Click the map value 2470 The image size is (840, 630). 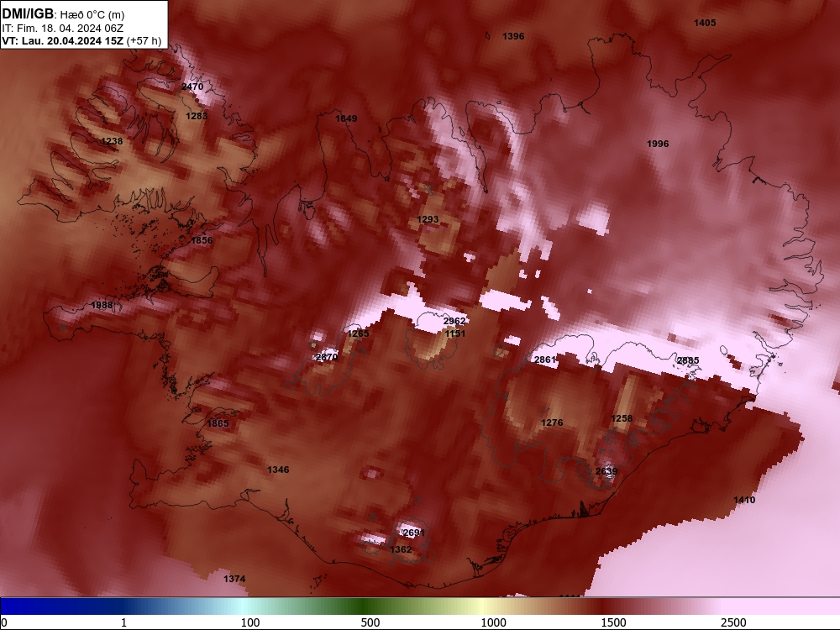click(x=192, y=87)
